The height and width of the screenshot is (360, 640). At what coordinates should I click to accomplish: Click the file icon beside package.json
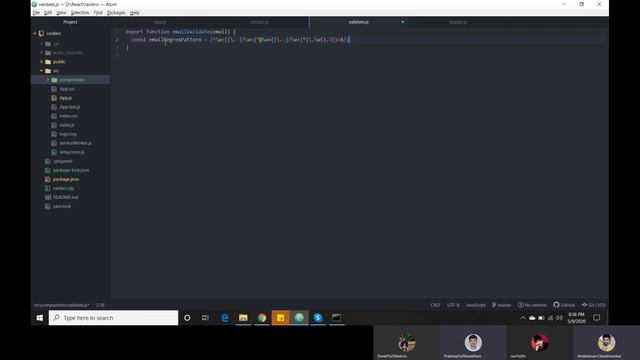click(x=48, y=179)
